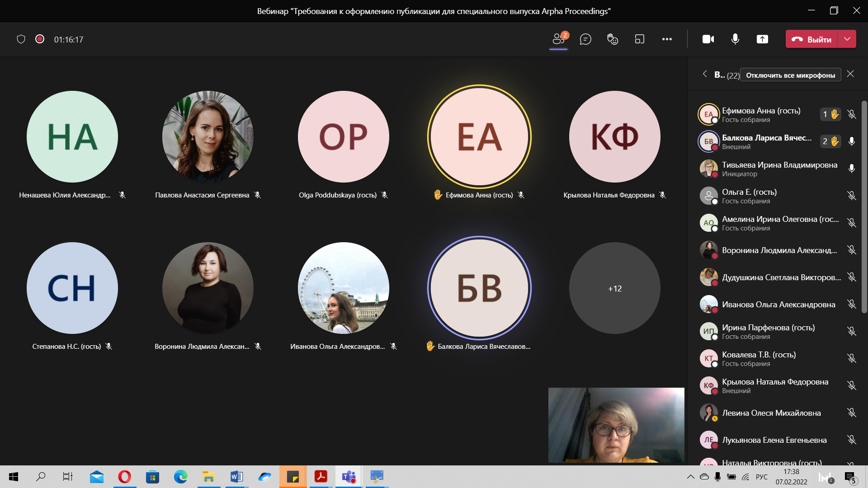Image resolution: width=868 pixels, height=488 pixels.
Task: Click the share content tray icon
Action: pyautogui.click(x=762, y=39)
